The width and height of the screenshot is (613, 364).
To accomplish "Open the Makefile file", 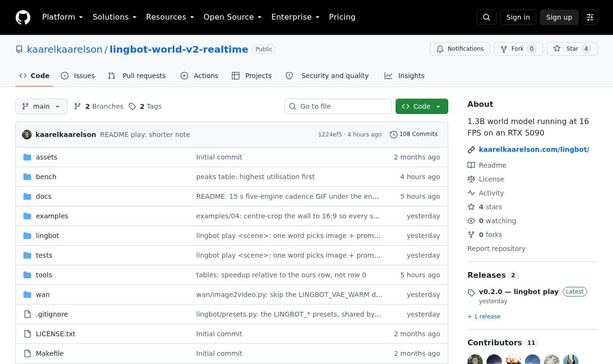I will click(50, 353).
